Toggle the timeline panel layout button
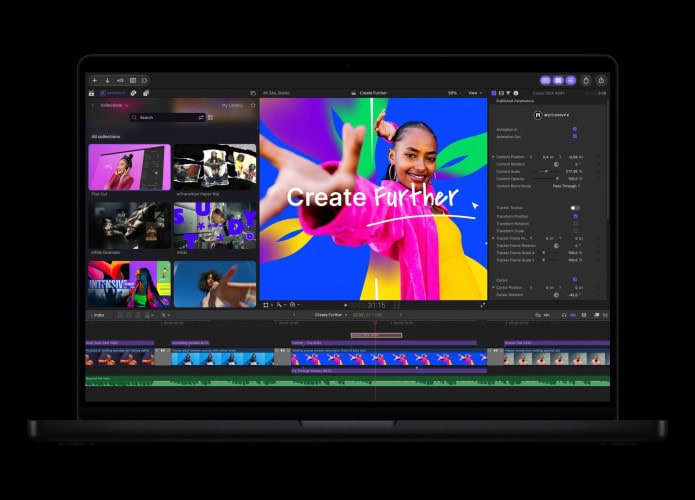This screenshot has width=695, height=500. pos(558,80)
